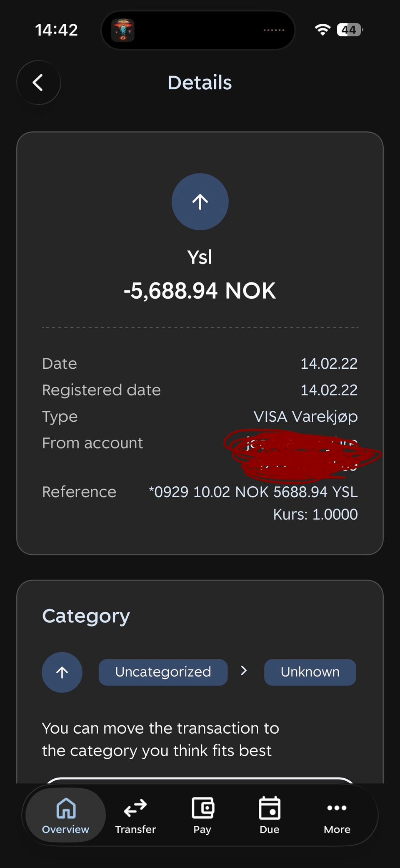The height and width of the screenshot is (868, 400).
Task: Tap the VISA Varekjøp type value
Action: point(305,417)
